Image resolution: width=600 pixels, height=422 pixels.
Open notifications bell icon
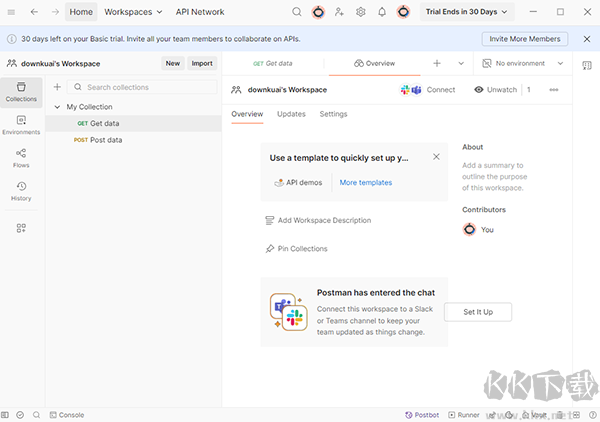pos(381,12)
